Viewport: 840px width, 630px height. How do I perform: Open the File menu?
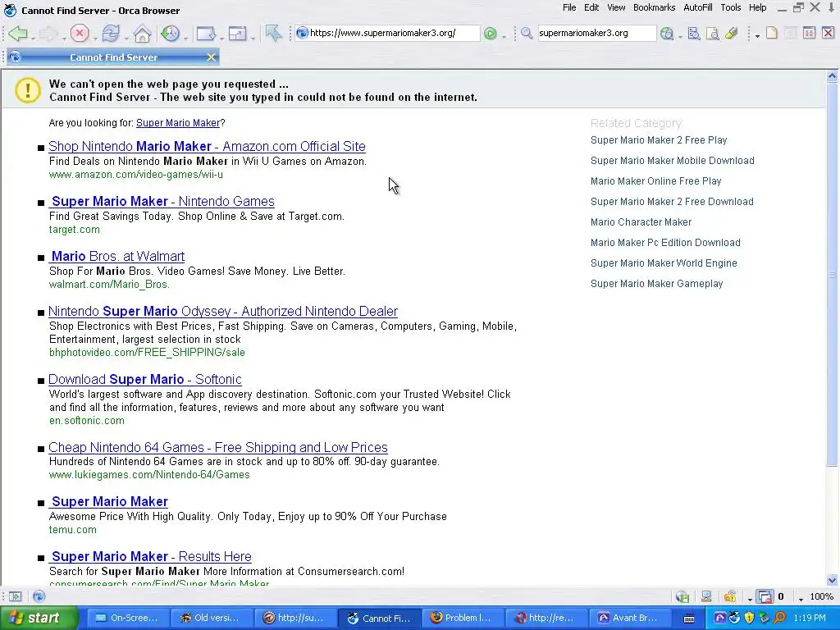(569, 7)
